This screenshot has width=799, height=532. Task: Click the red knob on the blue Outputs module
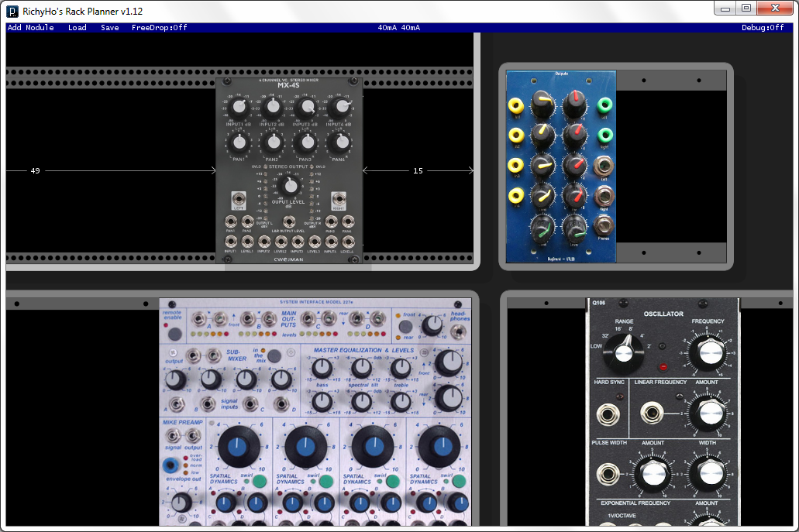tap(574, 104)
